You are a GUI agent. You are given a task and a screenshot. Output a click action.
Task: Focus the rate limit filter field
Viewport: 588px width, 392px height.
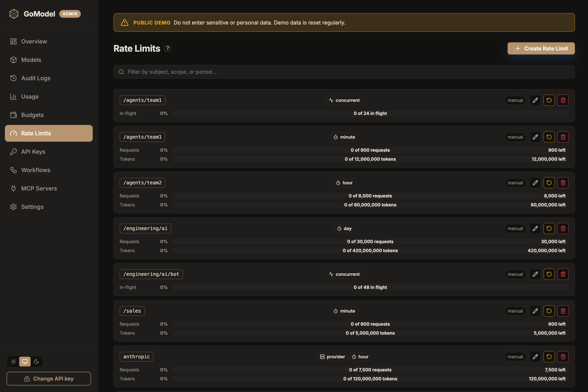pyautogui.click(x=344, y=72)
